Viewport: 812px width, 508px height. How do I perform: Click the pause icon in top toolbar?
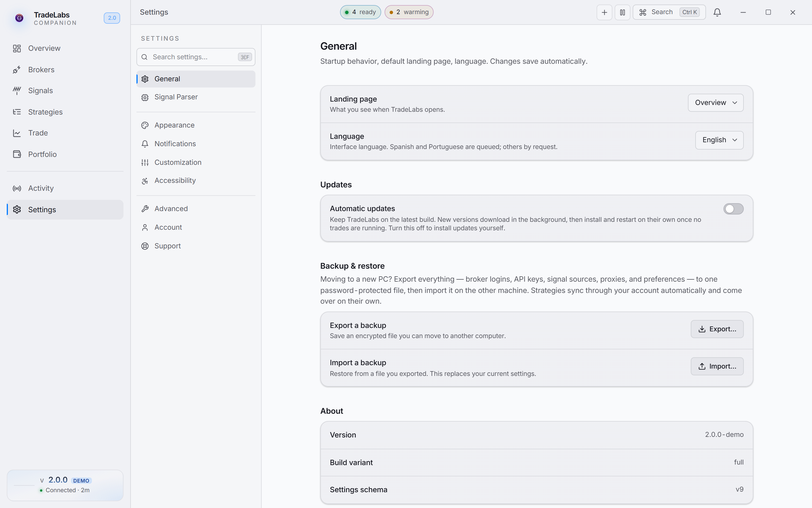click(x=623, y=12)
